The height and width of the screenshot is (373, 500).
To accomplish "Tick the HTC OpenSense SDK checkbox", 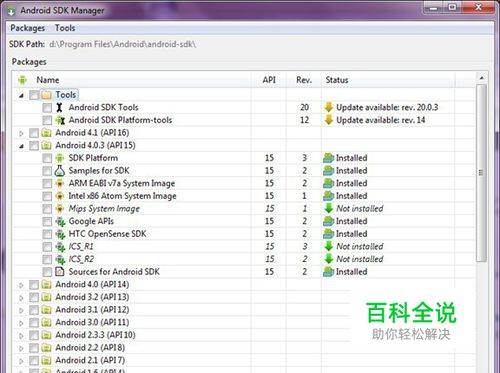I will click(47, 234).
